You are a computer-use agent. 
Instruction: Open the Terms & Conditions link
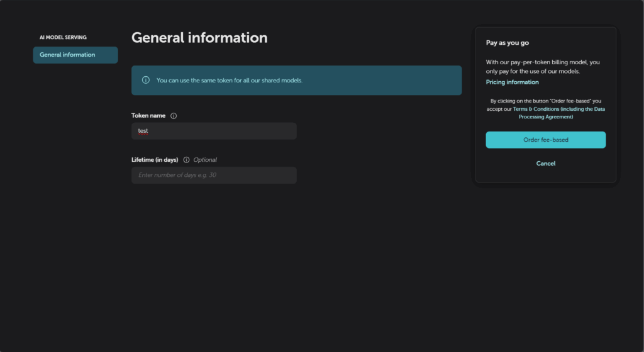[535, 109]
